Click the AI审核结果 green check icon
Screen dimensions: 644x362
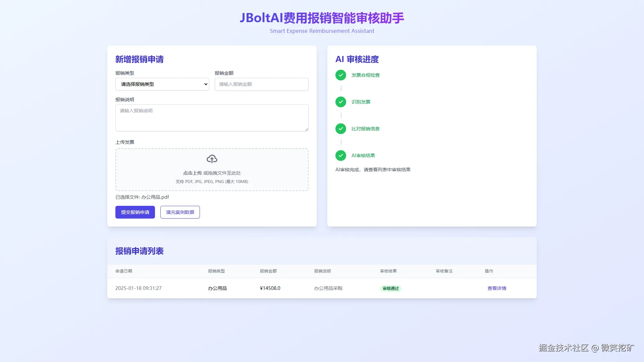(x=341, y=156)
